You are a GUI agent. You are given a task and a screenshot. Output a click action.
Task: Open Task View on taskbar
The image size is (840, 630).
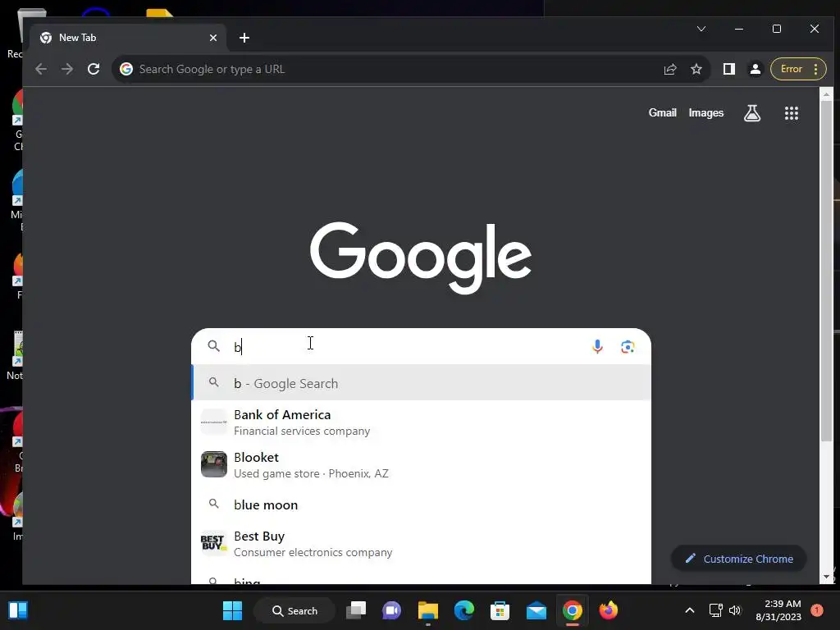pos(356,610)
